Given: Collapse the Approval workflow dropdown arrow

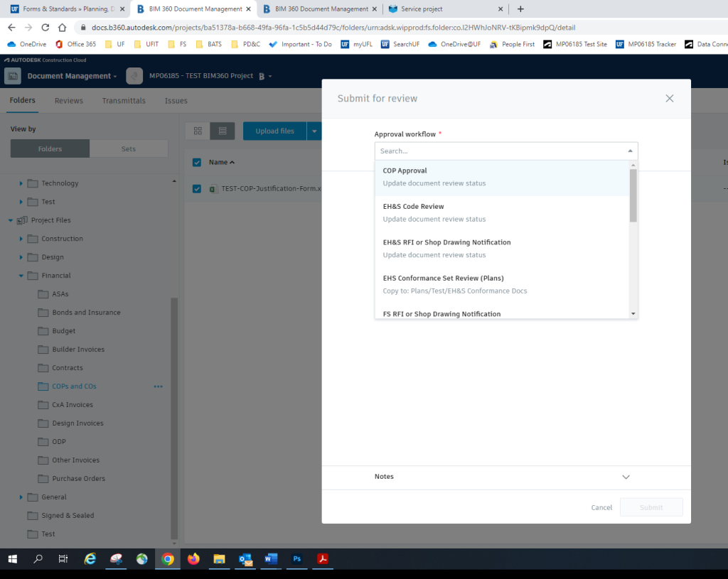Looking at the screenshot, I should click(x=630, y=151).
